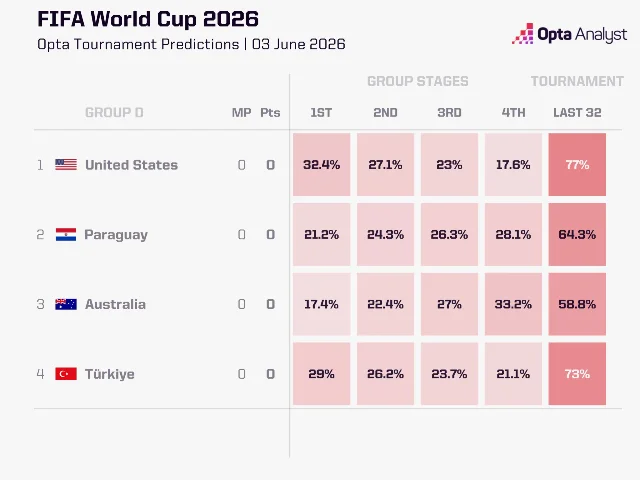Click the MP column header

click(x=242, y=112)
